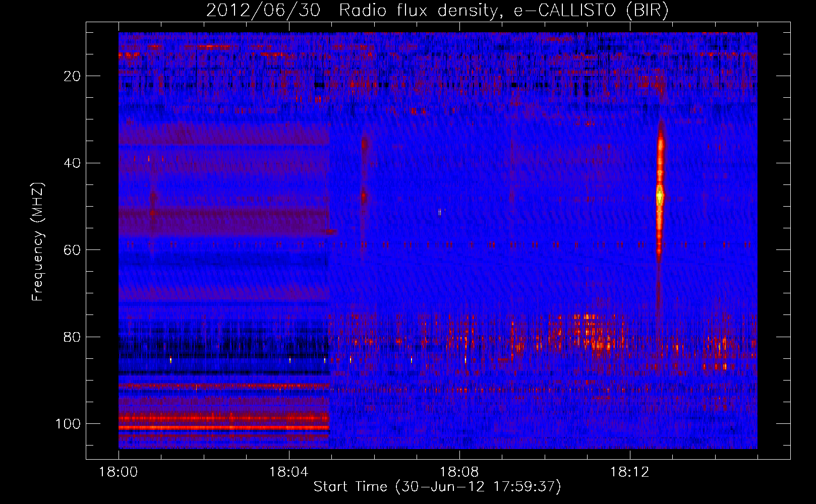This screenshot has width=816, height=504.
Task: Click the 'Frequency (MHZ)' axis label
Action: coord(38,242)
